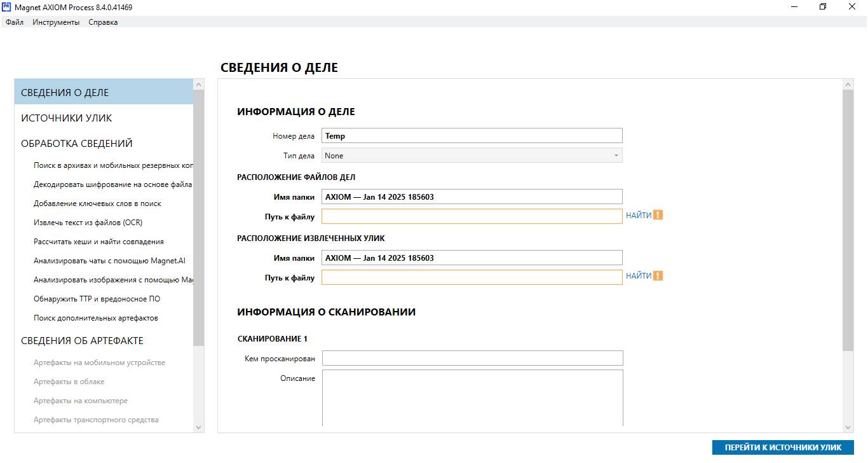Click the left navigation panel's scroll-up arrow
The width and height of the screenshot is (868, 463).
click(x=198, y=85)
